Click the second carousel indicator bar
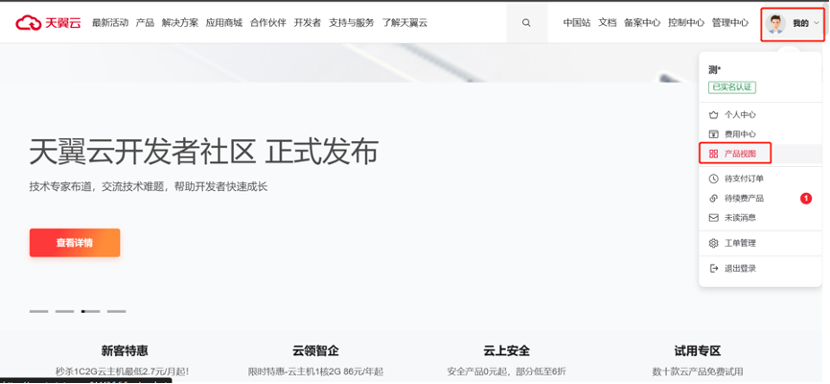Screen dimensions: 830x384 [65, 311]
